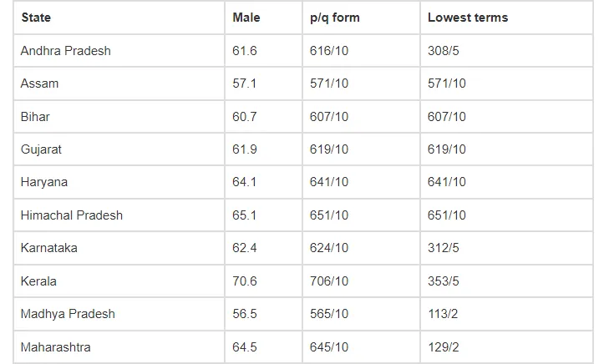Click the Lowest terms column header

467,18
